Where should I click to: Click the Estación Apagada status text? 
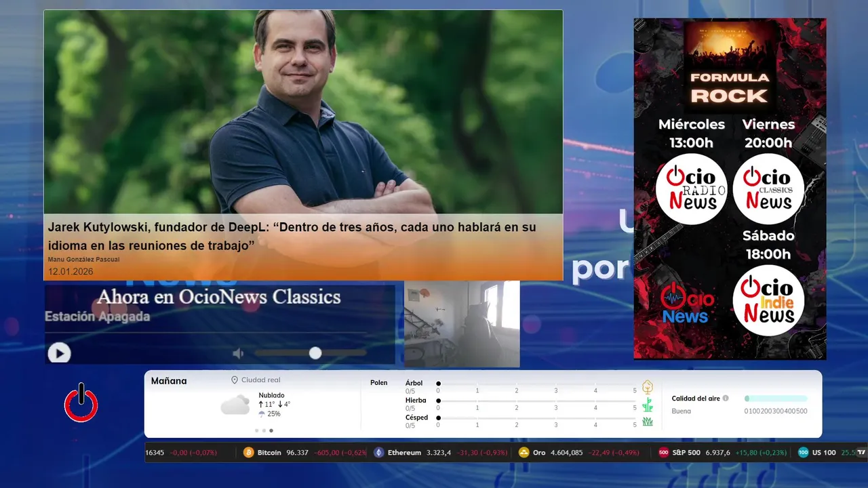pyautogui.click(x=97, y=317)
